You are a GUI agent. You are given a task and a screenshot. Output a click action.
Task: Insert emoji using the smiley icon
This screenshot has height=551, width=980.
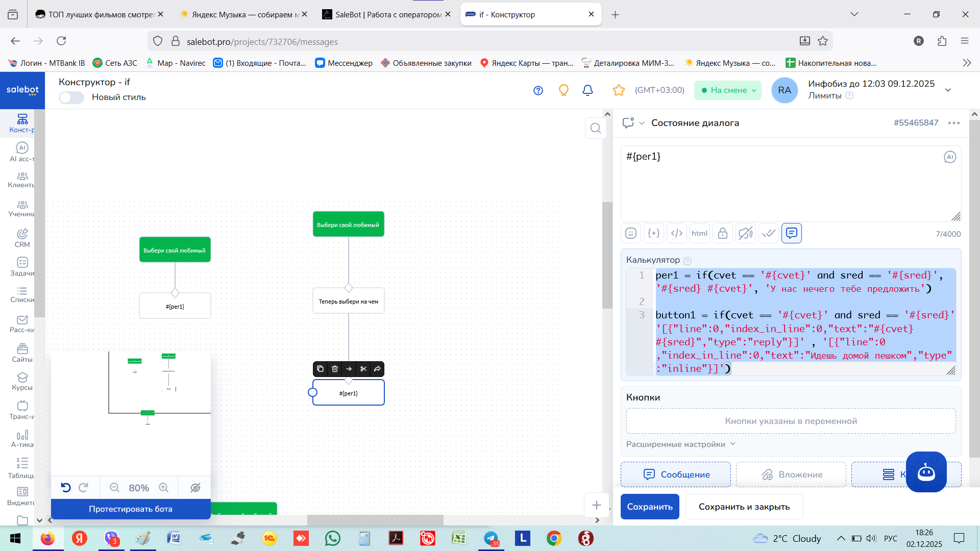[x=631, y=233]
